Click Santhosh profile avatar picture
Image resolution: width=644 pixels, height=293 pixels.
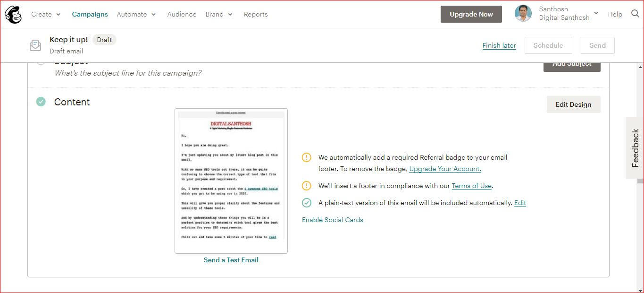[x=523, y=14]
